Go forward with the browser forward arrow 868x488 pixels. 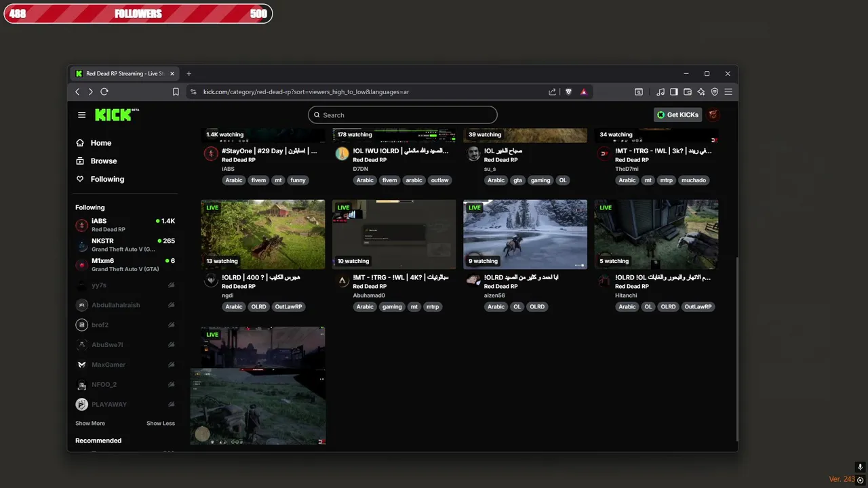[x=91, y=91]
